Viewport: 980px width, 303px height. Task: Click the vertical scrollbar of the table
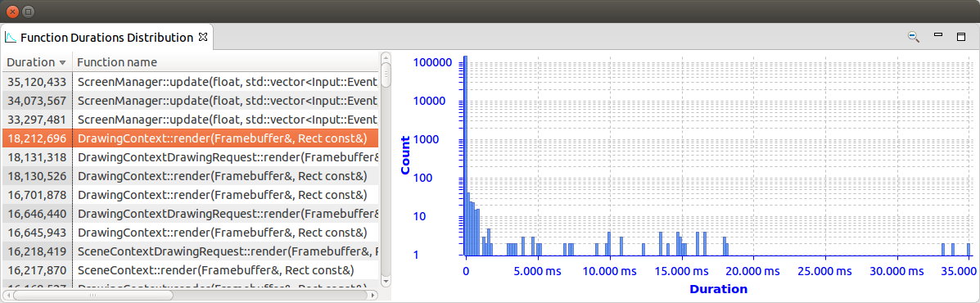pos(386,170)
